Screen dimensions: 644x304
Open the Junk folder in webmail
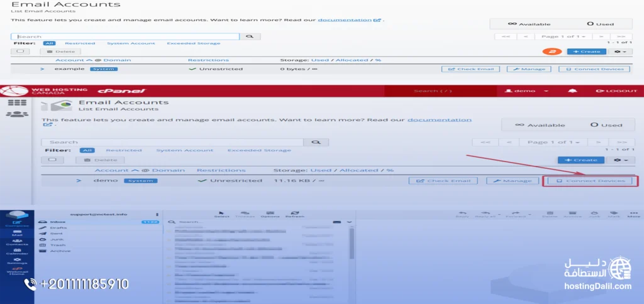[99, 239]
